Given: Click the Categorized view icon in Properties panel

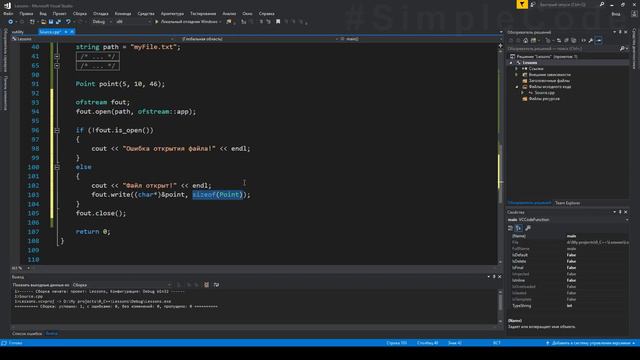Looking at the screenshot, I should [x=511, y=228].
